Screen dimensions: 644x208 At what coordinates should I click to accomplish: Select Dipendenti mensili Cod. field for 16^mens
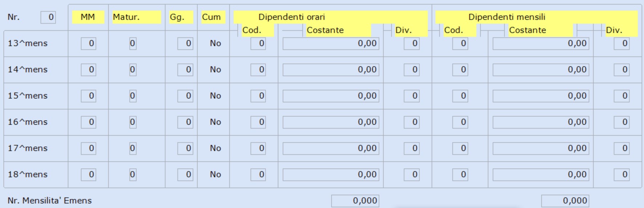(x=460, y=122)
